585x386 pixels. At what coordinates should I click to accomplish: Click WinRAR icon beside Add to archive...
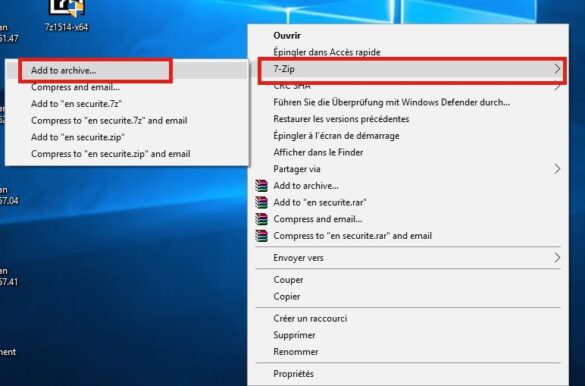tap(262, 185)
